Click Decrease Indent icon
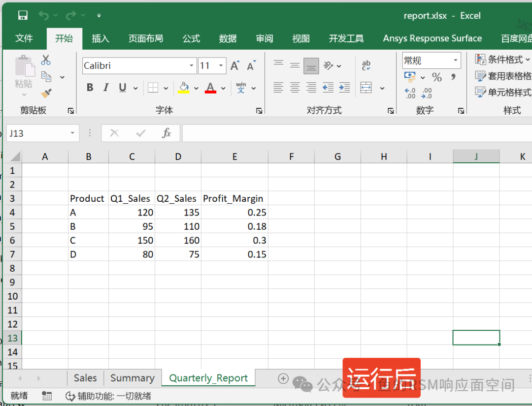The width and height of the screenshot is (532, 406). click(328, 88)
